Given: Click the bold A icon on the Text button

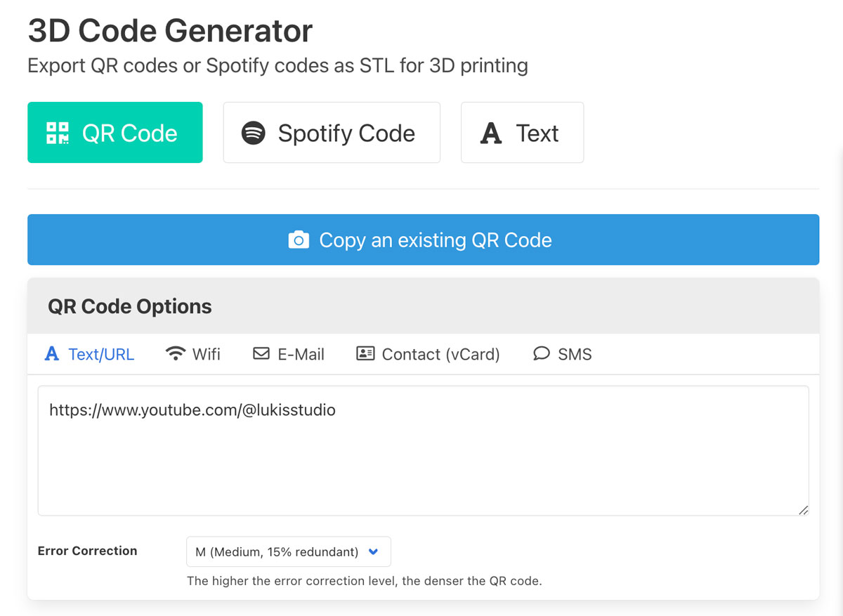Looking at the screenshot, I should click(x=491, y=132).
